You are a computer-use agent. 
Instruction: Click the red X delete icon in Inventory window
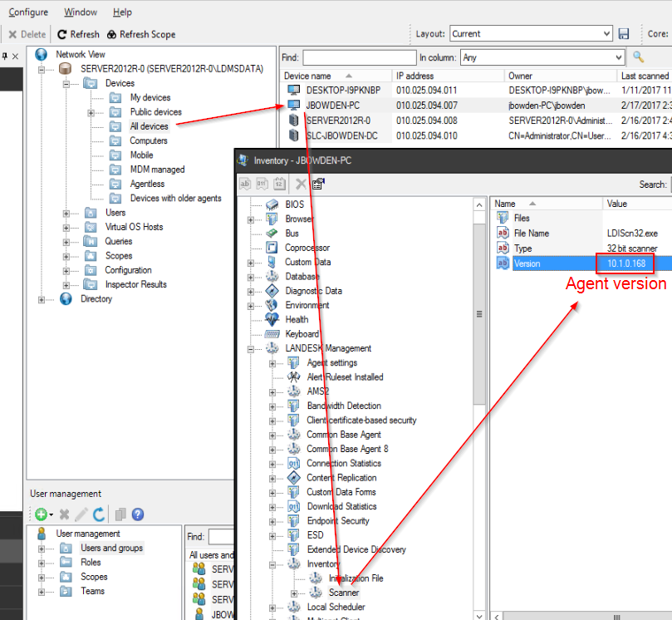click(x=301, y=184)
